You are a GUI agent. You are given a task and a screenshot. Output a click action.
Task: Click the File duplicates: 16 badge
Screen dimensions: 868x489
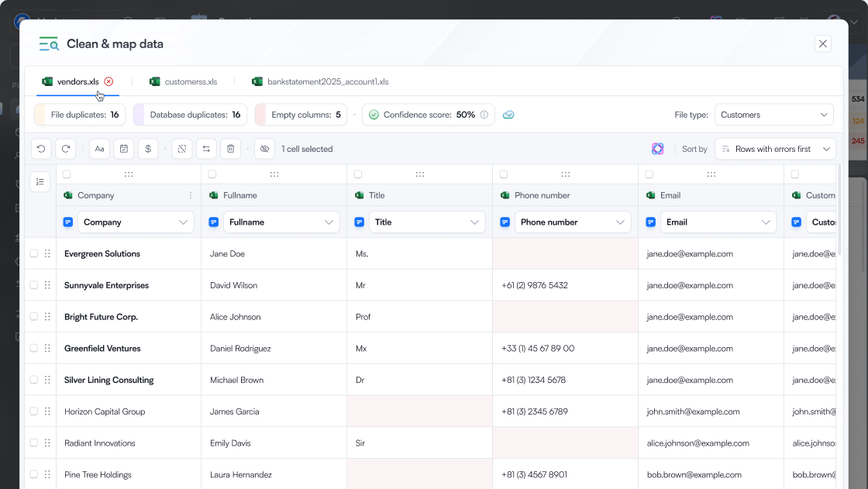pyautogui.click(x=80, y=115)
